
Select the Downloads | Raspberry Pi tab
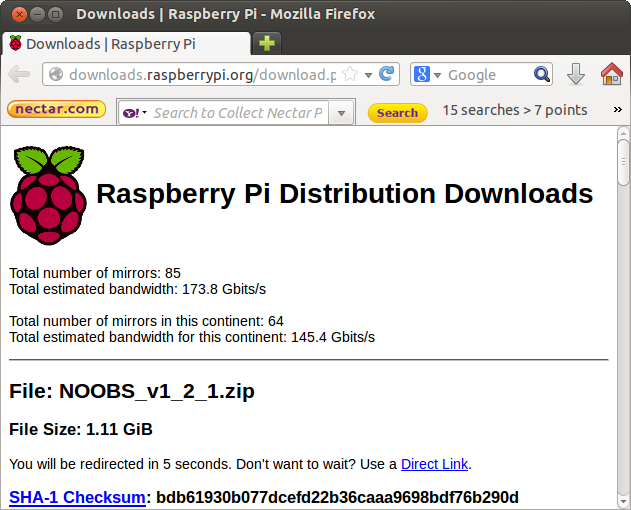point(126,43)
